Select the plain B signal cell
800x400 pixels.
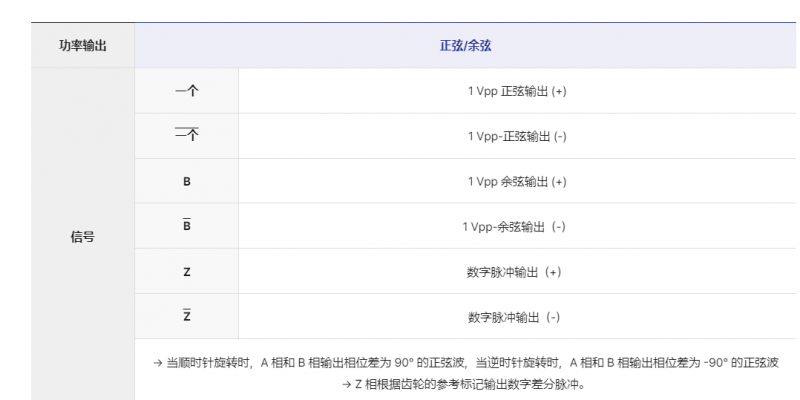[x=186, y=181]
